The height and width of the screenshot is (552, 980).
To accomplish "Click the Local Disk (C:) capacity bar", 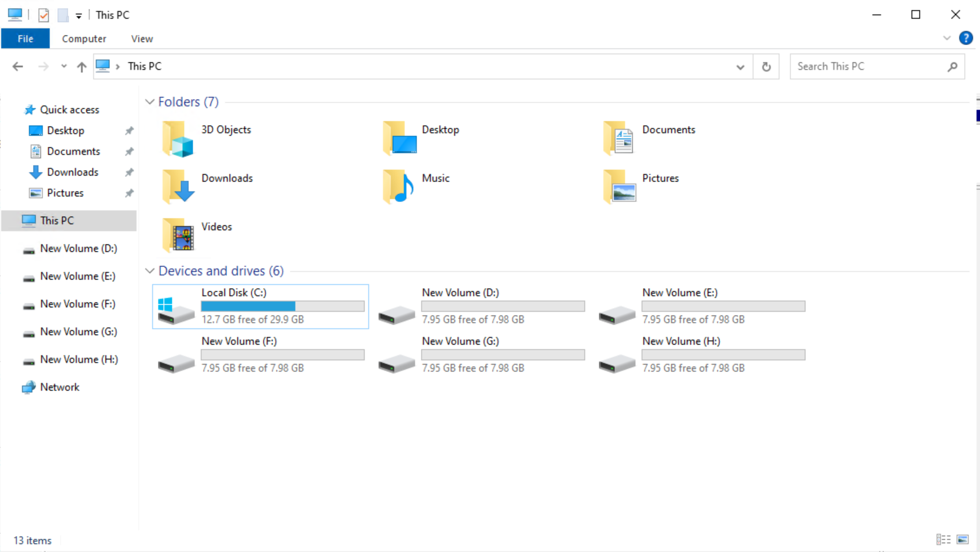I will [283, 306].
